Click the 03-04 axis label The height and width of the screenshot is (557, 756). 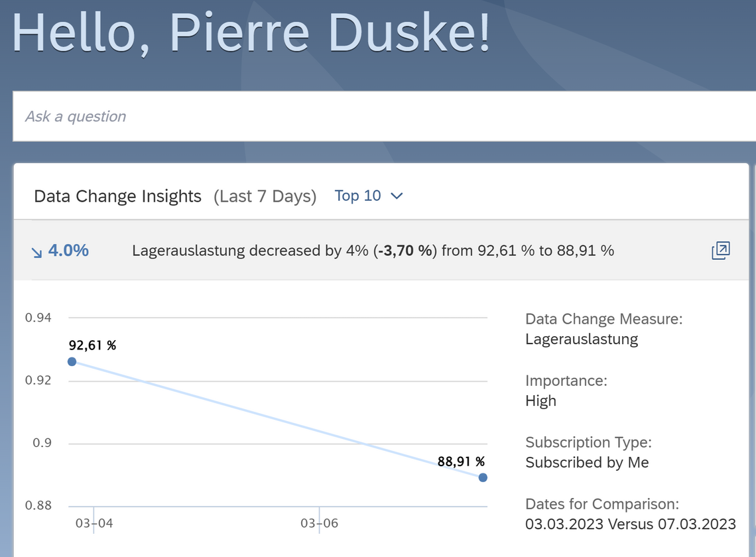coord(94,523)
